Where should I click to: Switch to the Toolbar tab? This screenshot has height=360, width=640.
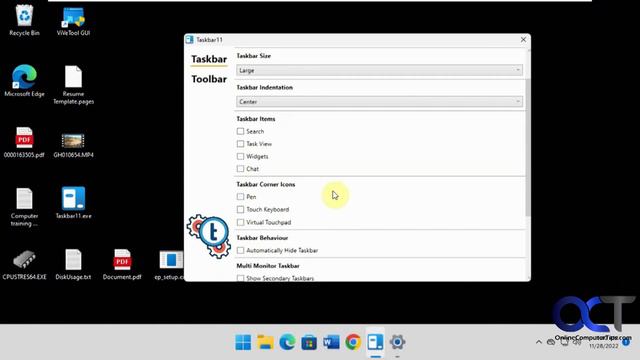click(209, 79)
